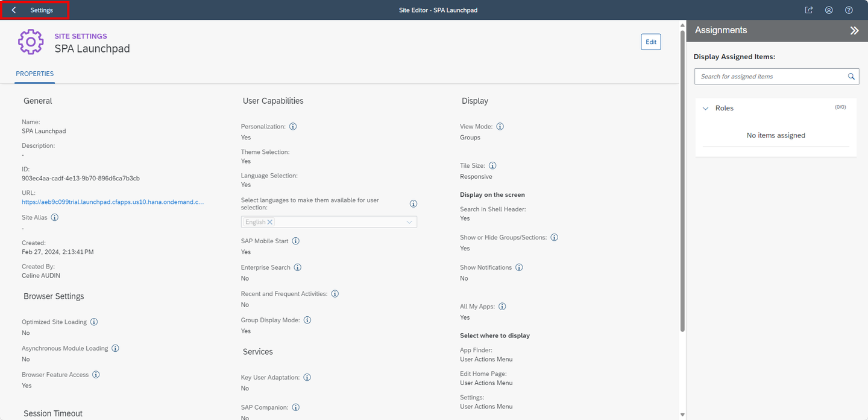Remove the English language token
868x420 pixels.
[270, 222]
